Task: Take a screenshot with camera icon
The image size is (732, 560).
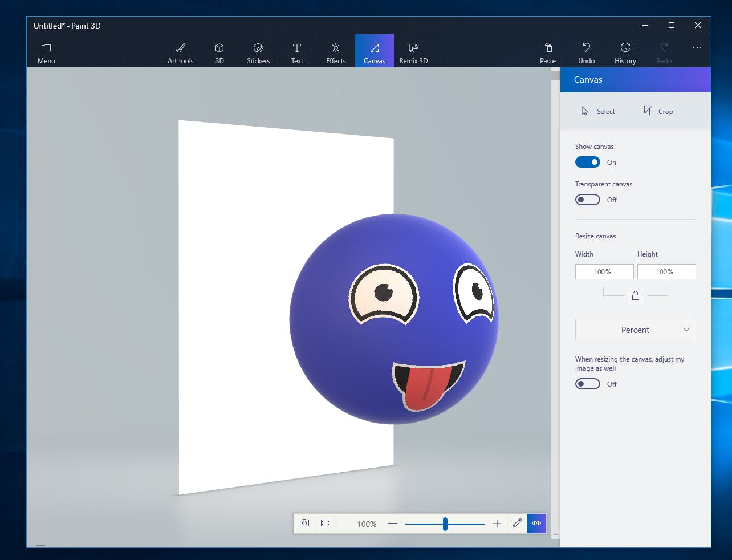Action: 304,523
